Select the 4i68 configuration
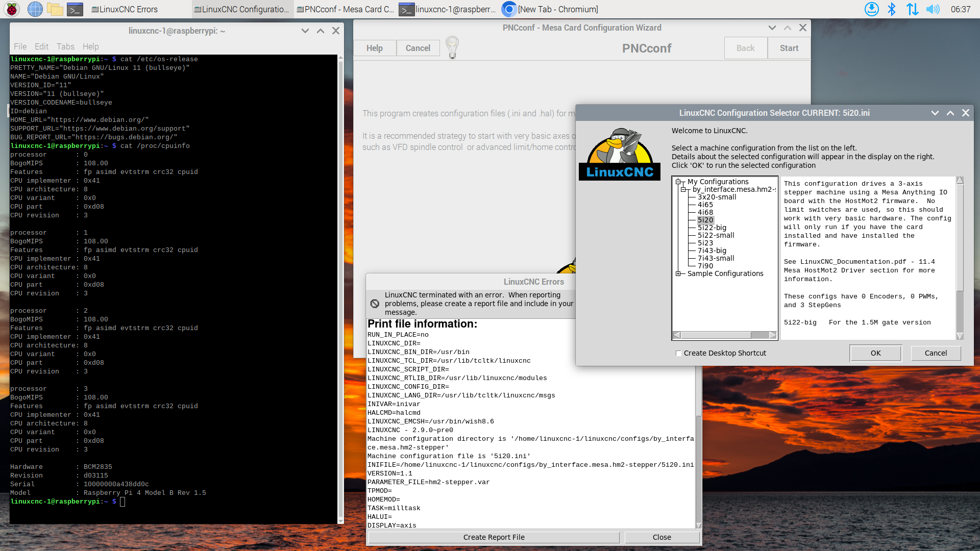 pos(705,212)
